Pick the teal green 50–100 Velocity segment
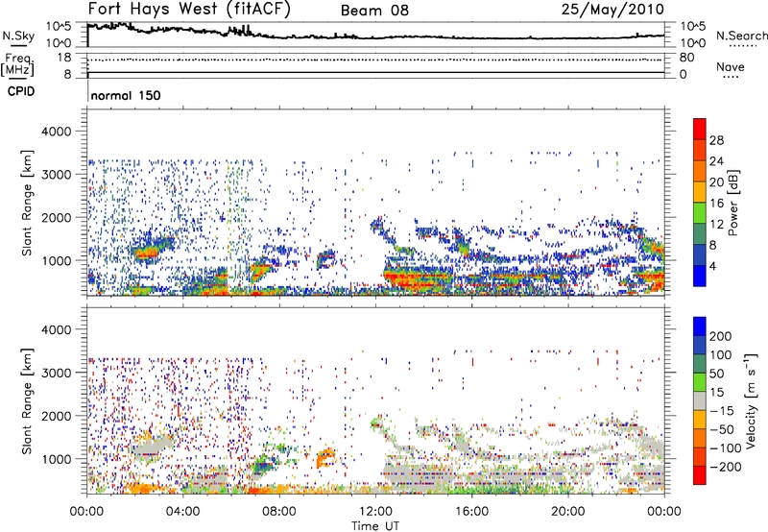Image resolution: width=768 pixels, height=532 pixels. [x=700, y=364]
